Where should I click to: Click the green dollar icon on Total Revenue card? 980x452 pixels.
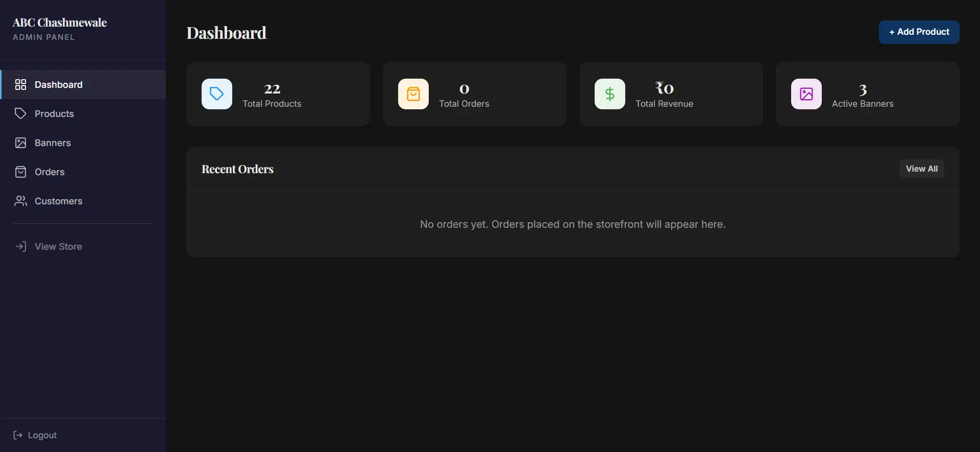[610, 94]
